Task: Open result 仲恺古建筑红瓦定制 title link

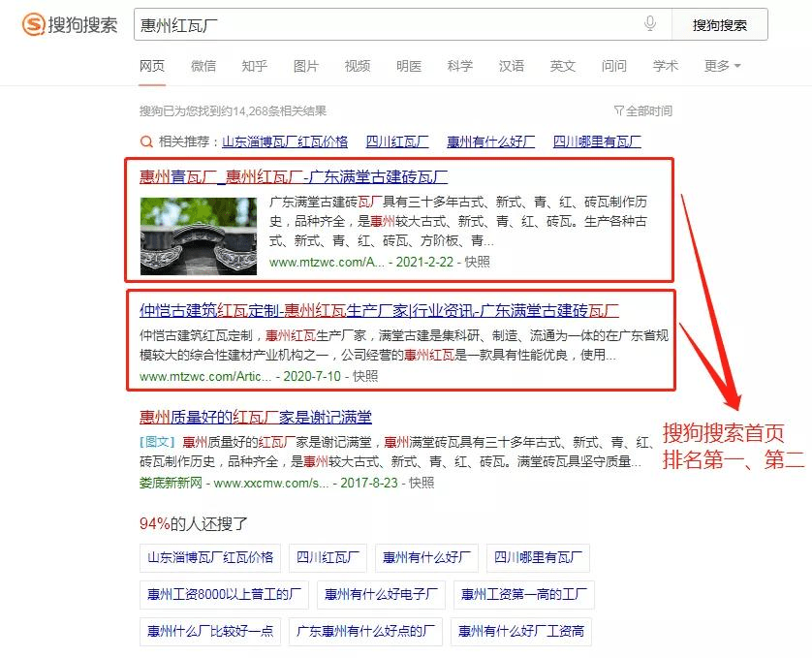Action: point(379,310)
